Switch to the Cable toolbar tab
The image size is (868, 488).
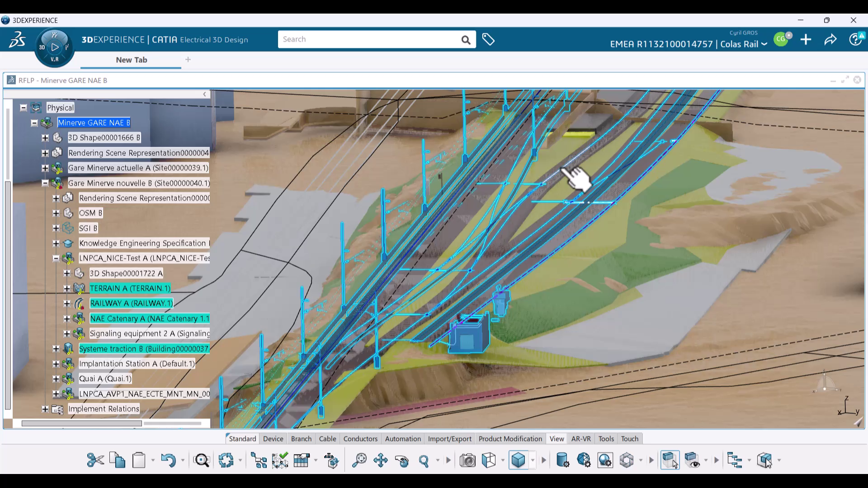[x=327, y=439]
